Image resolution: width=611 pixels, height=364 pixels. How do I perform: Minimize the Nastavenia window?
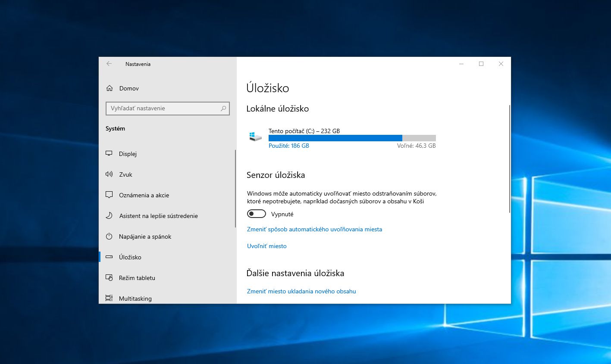pos(461,64)
